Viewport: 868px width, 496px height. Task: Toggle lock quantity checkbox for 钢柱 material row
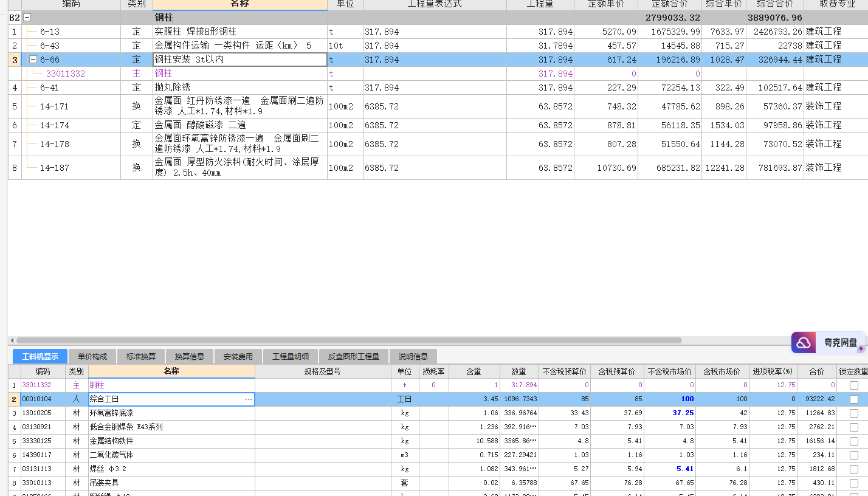tap(854, 385)
